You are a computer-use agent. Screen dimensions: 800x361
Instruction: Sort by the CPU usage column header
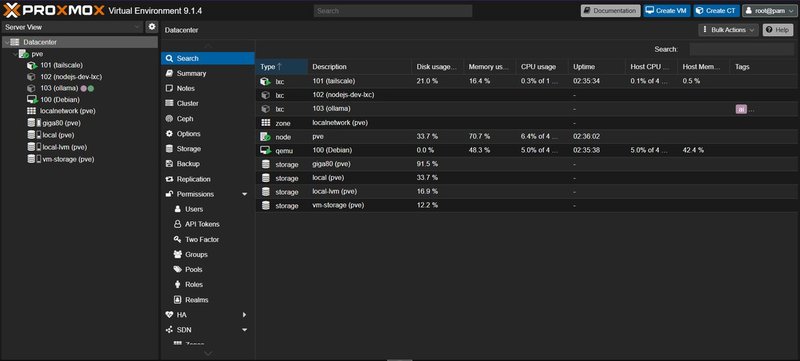coord(542,67)
